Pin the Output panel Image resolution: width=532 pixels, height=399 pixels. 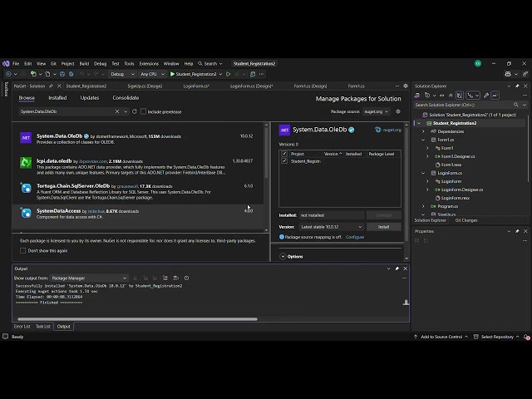click(397, 268)
